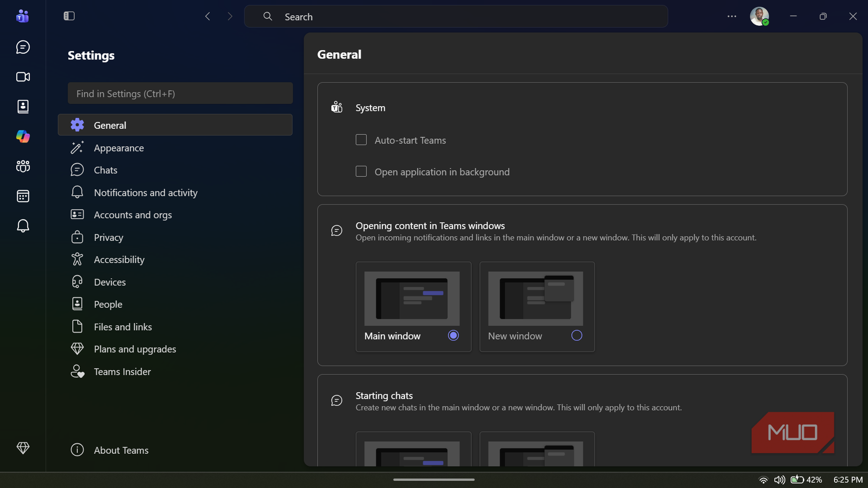
Task: Click the General heading text
Action: click(x=339, y=55)
